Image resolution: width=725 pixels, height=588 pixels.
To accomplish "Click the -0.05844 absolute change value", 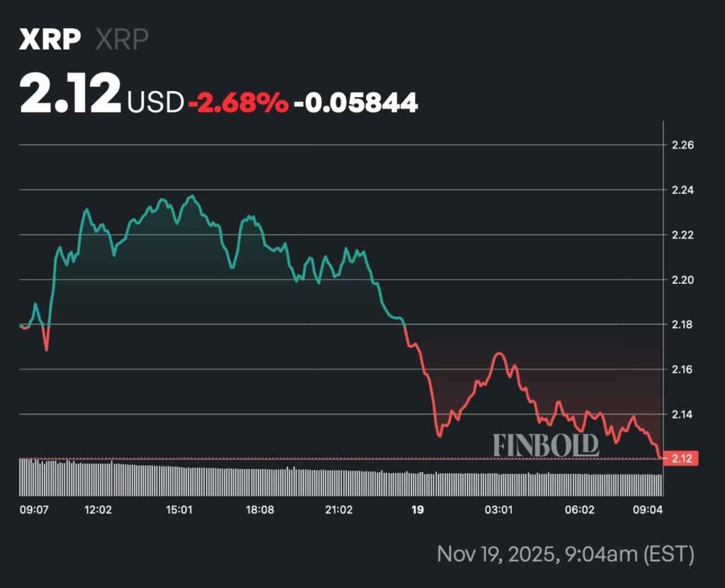I will click(356, 103).
